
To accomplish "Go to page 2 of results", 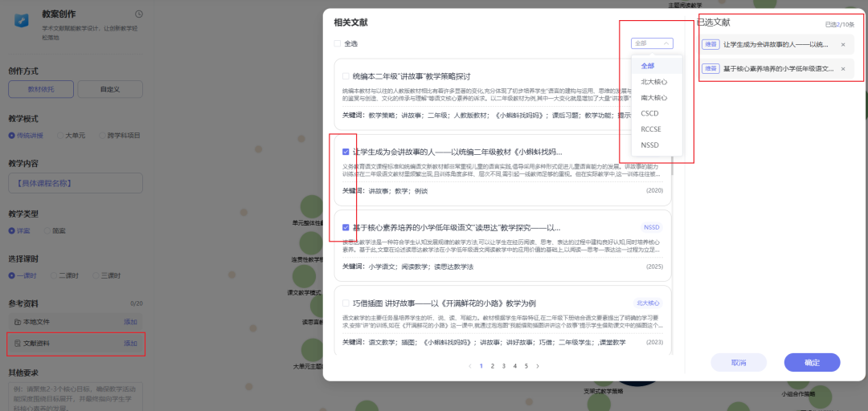I will (x=493, y=365).
